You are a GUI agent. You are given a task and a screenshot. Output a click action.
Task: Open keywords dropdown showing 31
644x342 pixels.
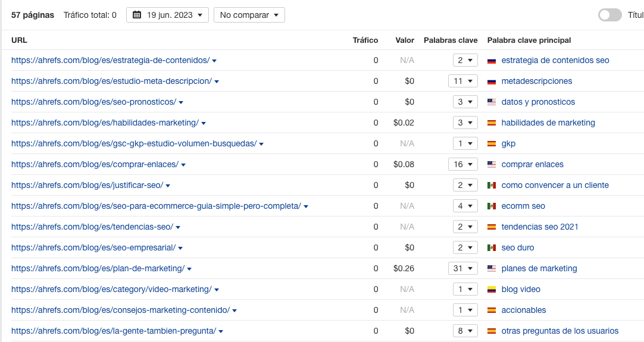point(463,268)
